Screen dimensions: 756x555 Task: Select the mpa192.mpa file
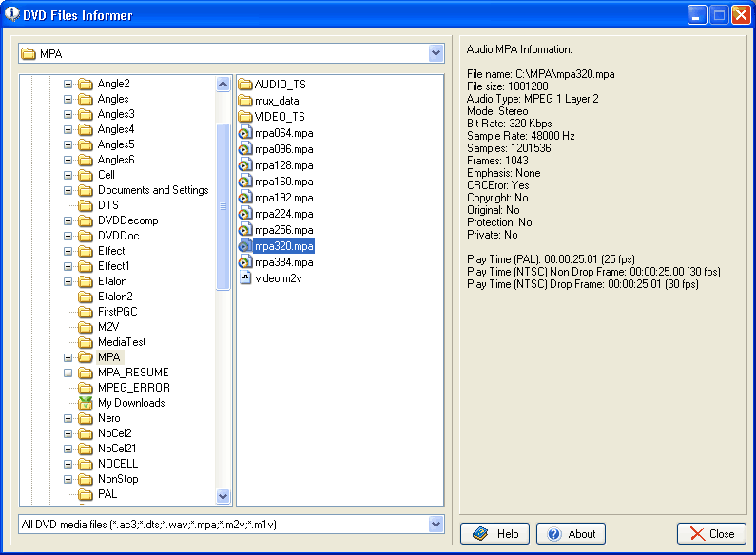[x=283, y=198]
